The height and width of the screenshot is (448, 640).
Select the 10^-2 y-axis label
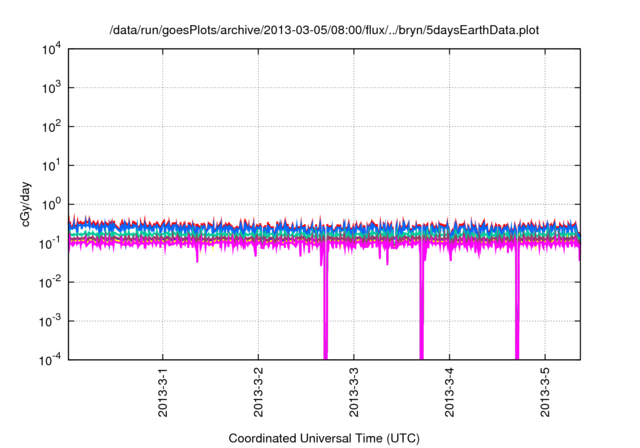(50, 282)
